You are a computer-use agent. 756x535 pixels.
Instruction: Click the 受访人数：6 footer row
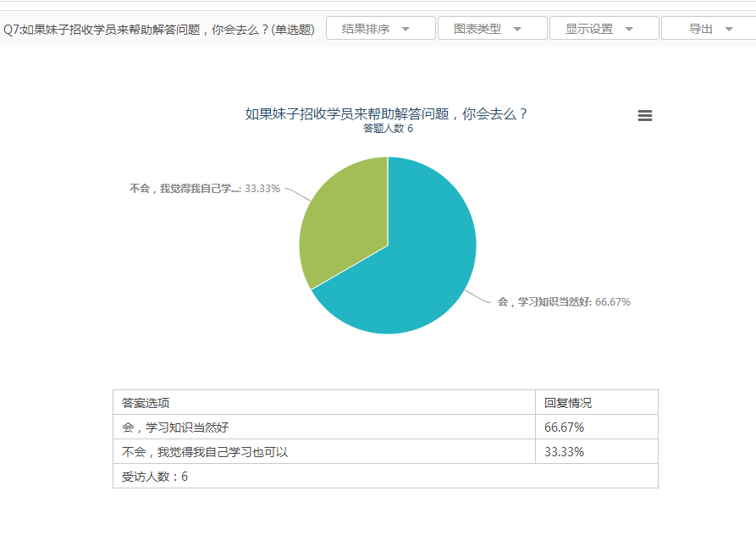point(155,477)
